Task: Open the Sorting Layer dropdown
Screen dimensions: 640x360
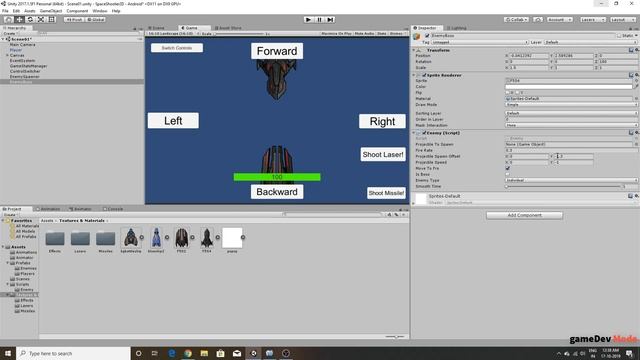Action: pyautogui.click(x=571, y=113)
